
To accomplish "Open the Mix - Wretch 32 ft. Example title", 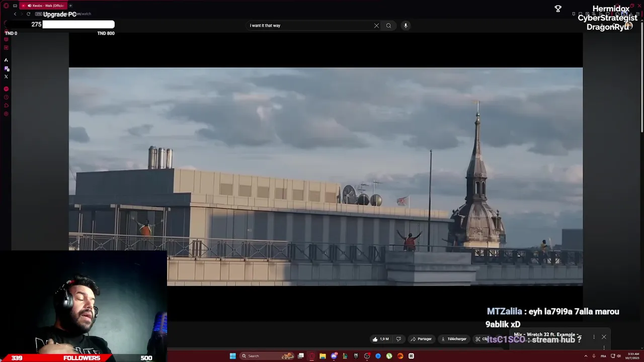I will (x=547, y=335).
